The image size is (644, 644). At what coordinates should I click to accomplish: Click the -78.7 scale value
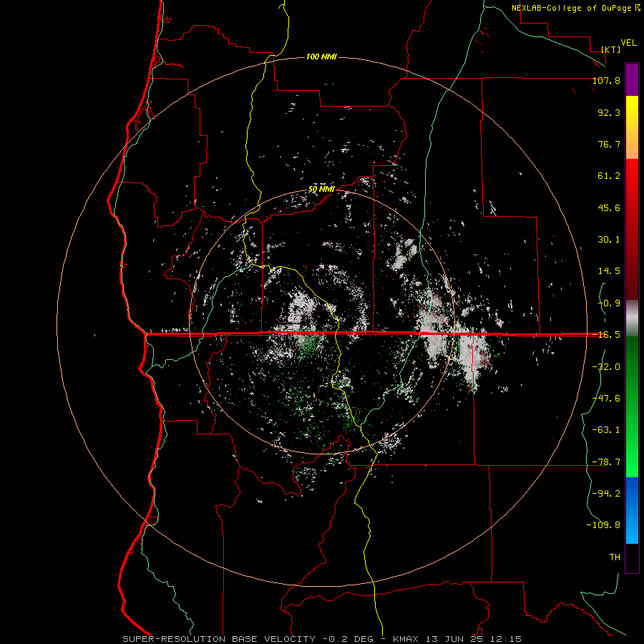coord(606,462)
